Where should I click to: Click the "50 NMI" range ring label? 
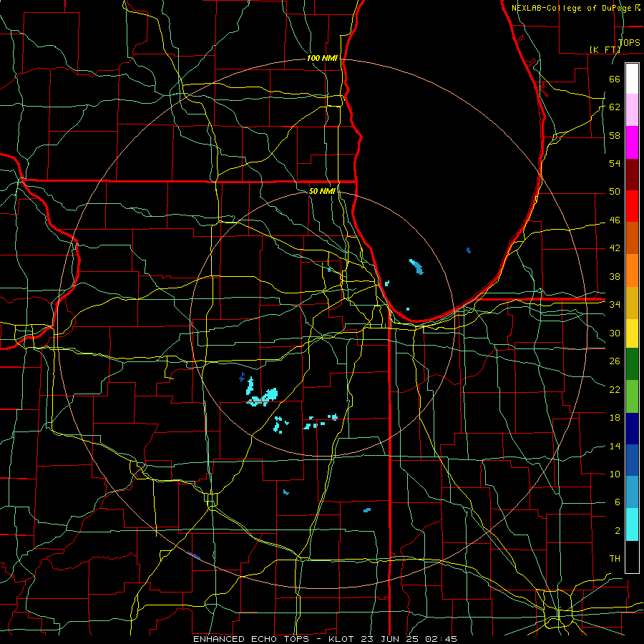tap(322, 191)
